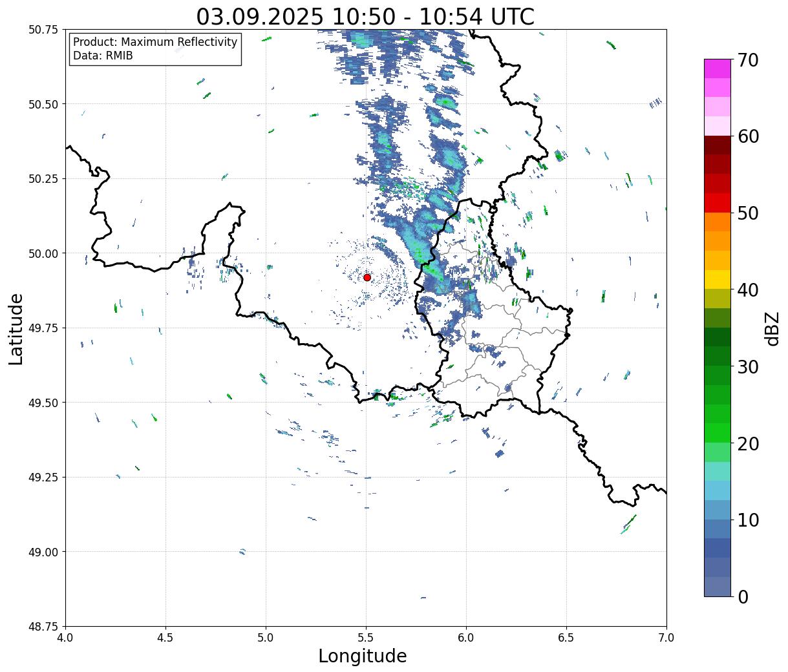Click the latitude tick label 49.50

point(43,403)
